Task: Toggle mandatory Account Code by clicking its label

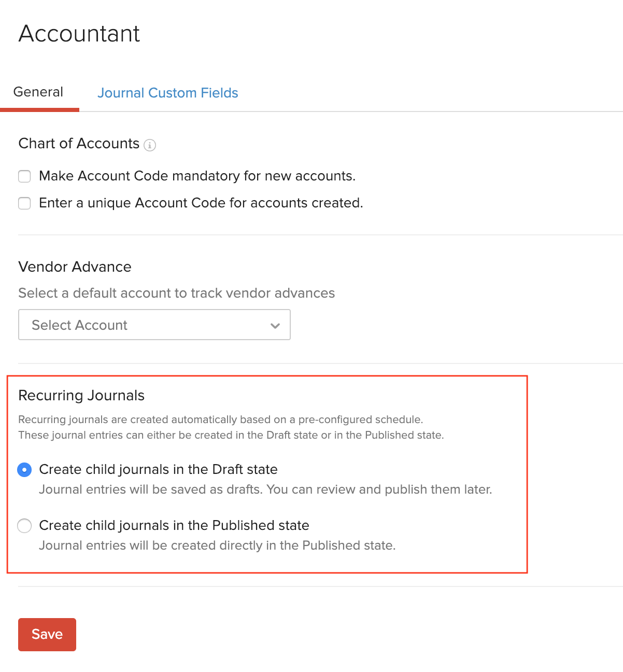Action: 197,176
